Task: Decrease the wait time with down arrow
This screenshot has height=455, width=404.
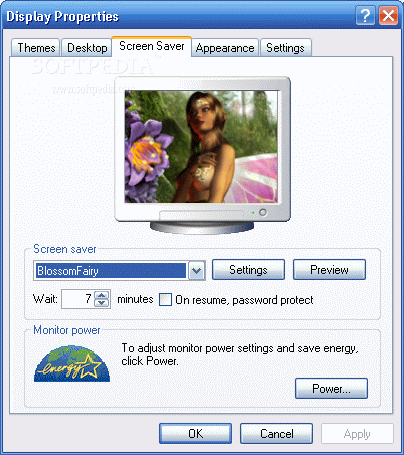Action: [102, 303]
